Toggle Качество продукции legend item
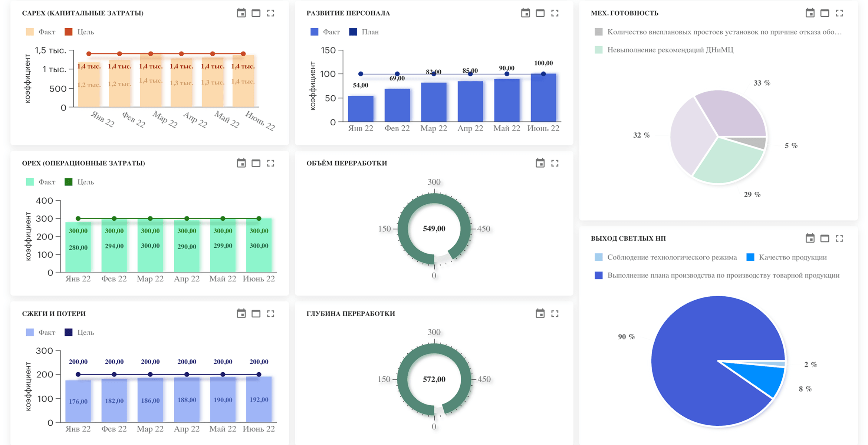 point(787,257)
